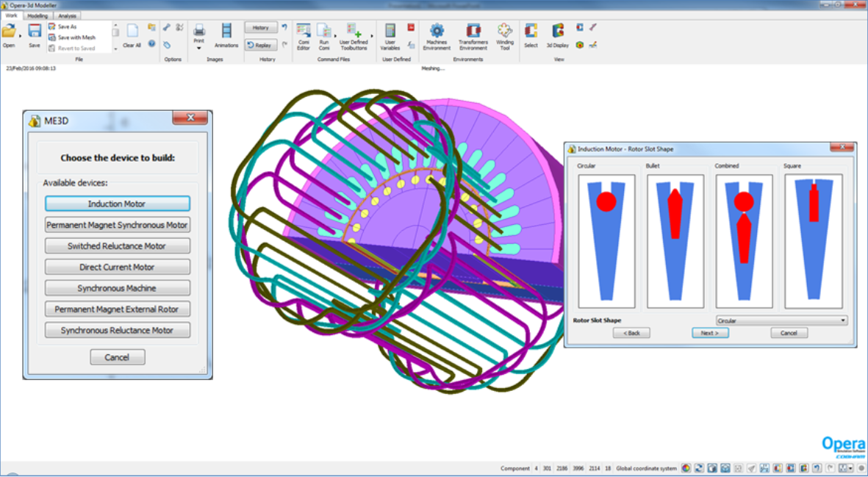Open the Transformers Environment
The width and height of the screenshot is (868, 477).
coord(473,36)
